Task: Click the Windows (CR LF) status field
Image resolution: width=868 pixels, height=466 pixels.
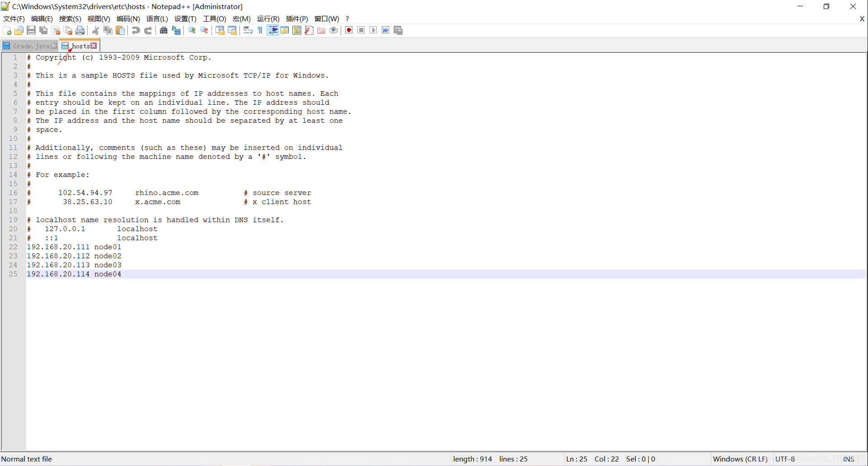Action: point(740,459)
